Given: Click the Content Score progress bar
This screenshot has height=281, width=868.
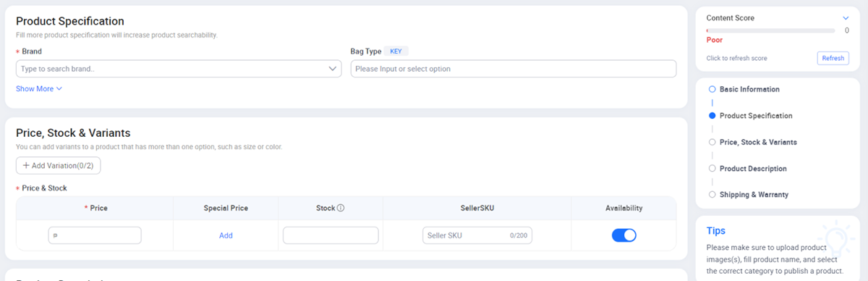Looking at the screenshot, I should coord(772,30).
